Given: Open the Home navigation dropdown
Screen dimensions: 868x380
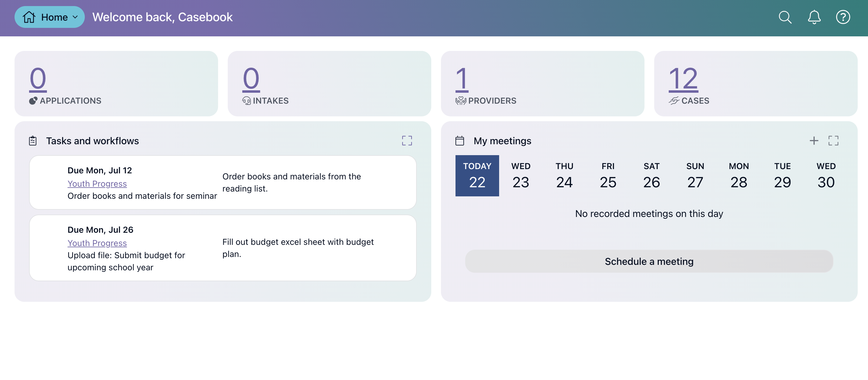Looking at the screenshot, I should tap(50, 17).
